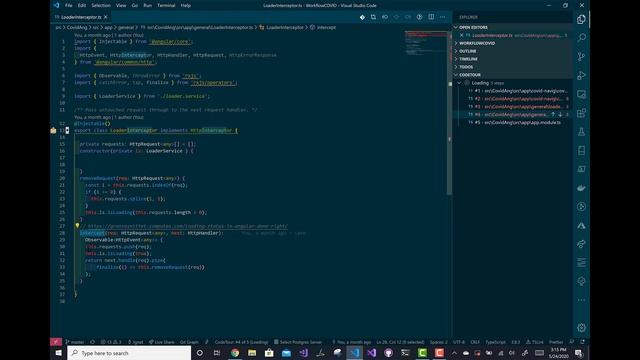Open the Source Control view
The image size is (640, 360).
(581, 56)
